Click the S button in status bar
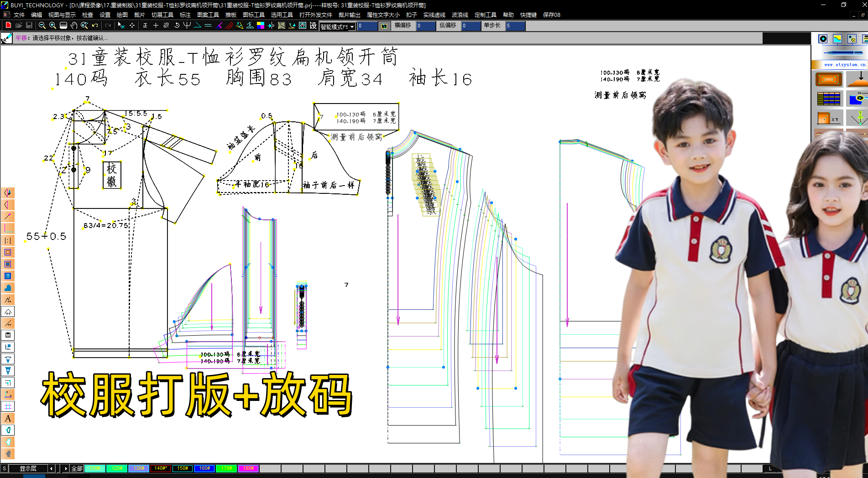 (4, 468)
